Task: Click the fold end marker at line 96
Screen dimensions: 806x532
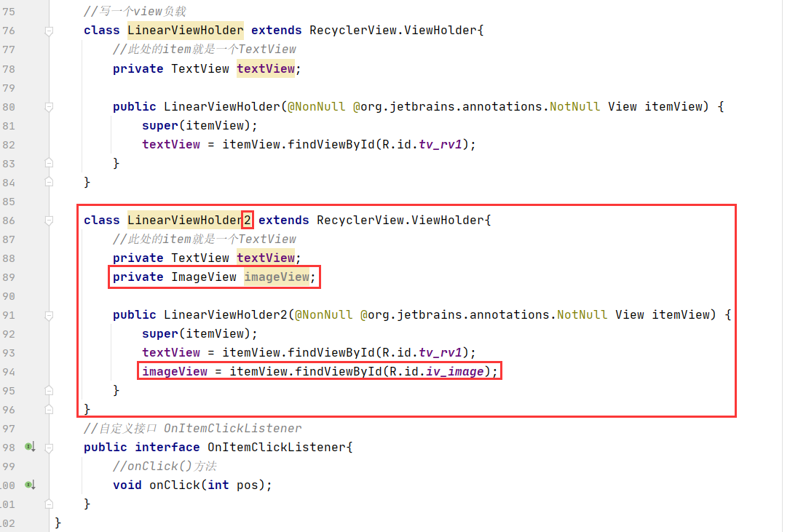Action: (49, 410)
